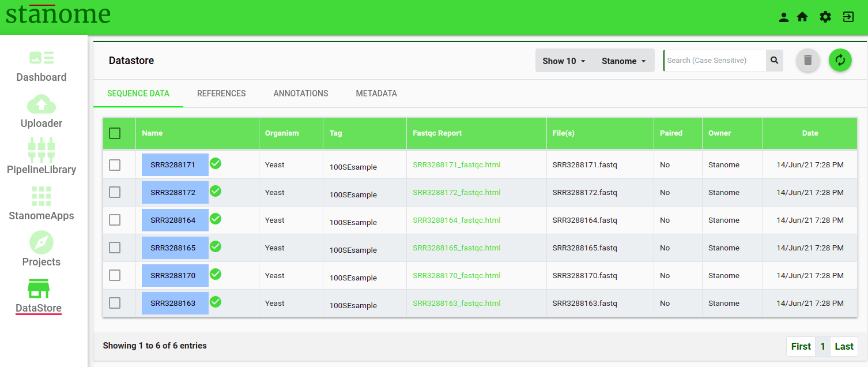Open the Show 10 dropdown
This screenshot has height=367, width=868.
point(564,61)
